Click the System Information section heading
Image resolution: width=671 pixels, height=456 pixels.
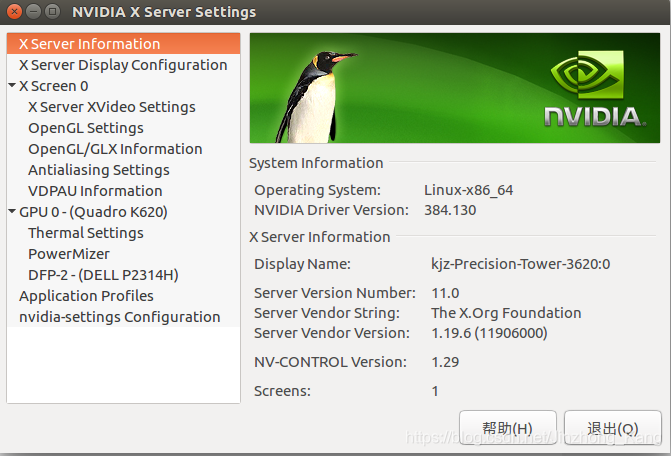pos(316,163)
